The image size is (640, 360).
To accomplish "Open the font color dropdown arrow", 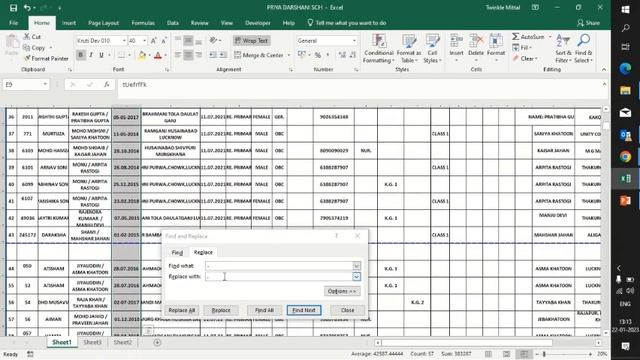I will pyautogui.click(x=165, y=55).
